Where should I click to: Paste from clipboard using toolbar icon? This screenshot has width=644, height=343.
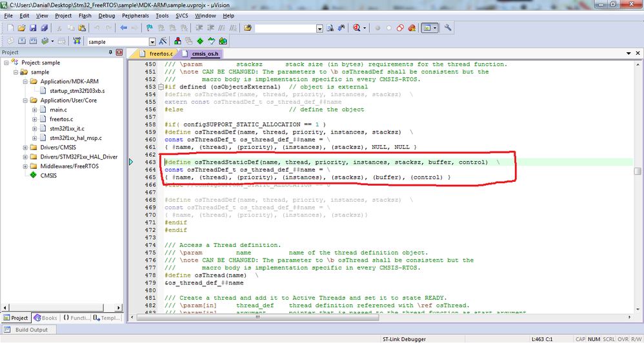pos(82,28)
